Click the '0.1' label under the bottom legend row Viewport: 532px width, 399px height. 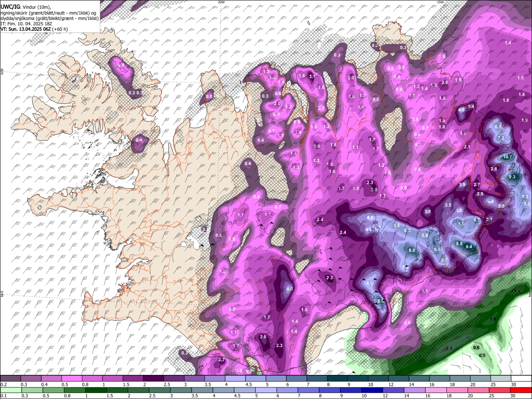click(2, 396)
